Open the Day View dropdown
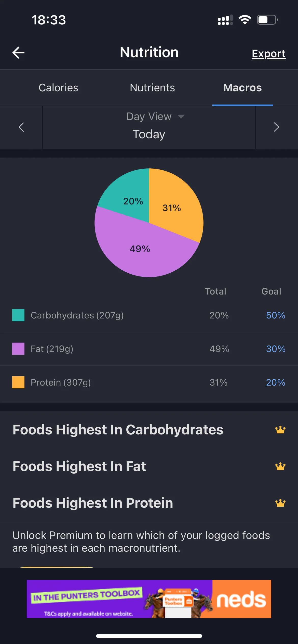The image size is (298, 644). point(155,116)
